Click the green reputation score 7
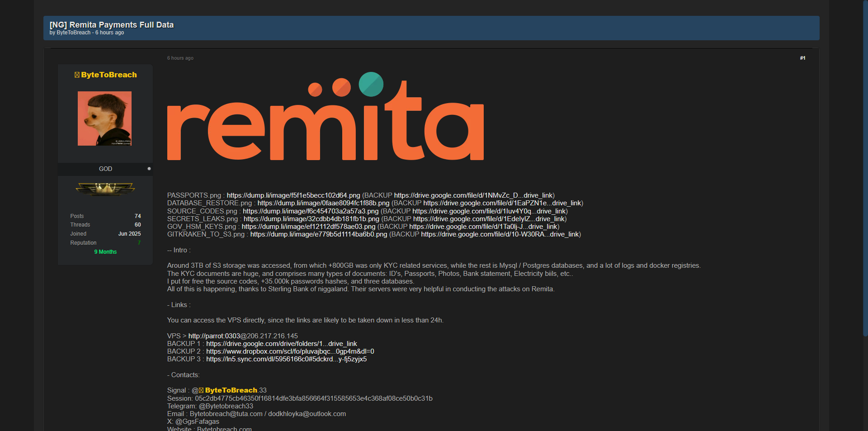The height and width of the screenshot is (431, 868). 139,243
